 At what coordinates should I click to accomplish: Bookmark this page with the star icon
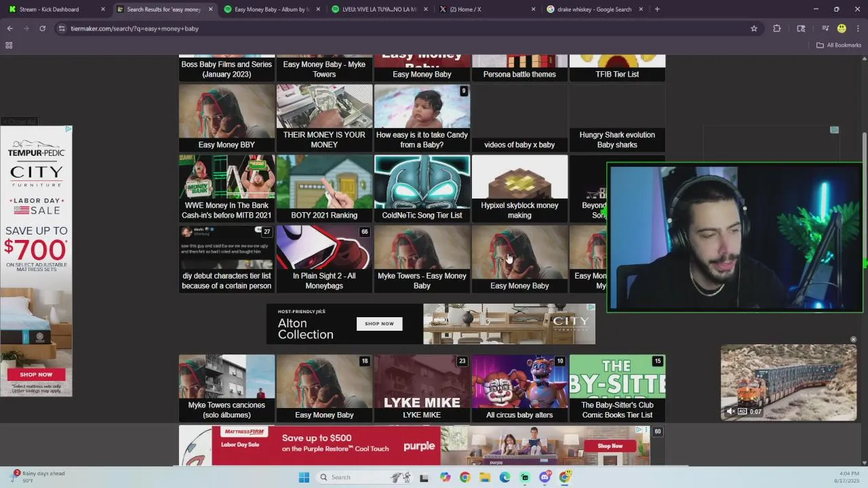point(753,28)
